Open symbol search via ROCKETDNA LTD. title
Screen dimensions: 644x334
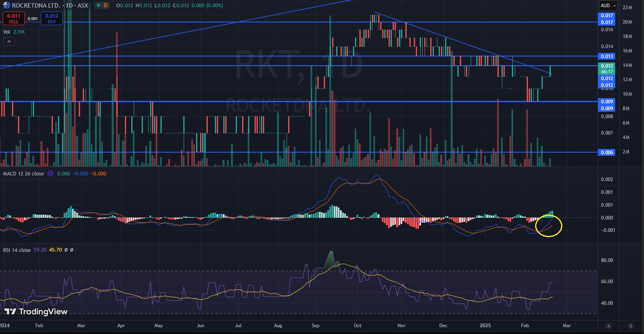click(x=36, y=6)
